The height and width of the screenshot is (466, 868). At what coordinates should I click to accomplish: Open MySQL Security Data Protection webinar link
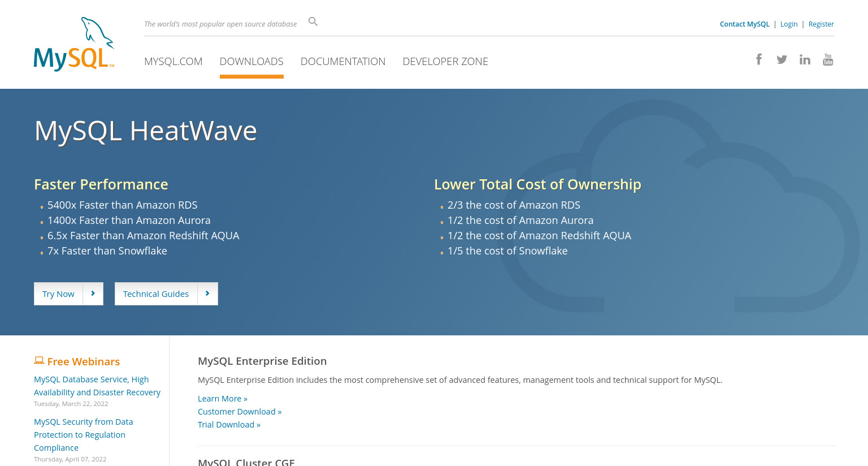pyautogui.click(x=84, y=435)
